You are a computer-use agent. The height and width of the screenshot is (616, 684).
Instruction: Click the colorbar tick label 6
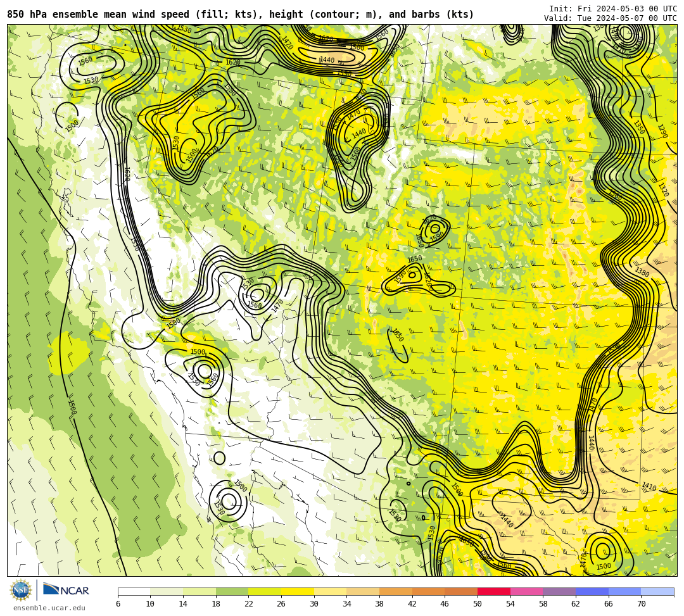118,604
